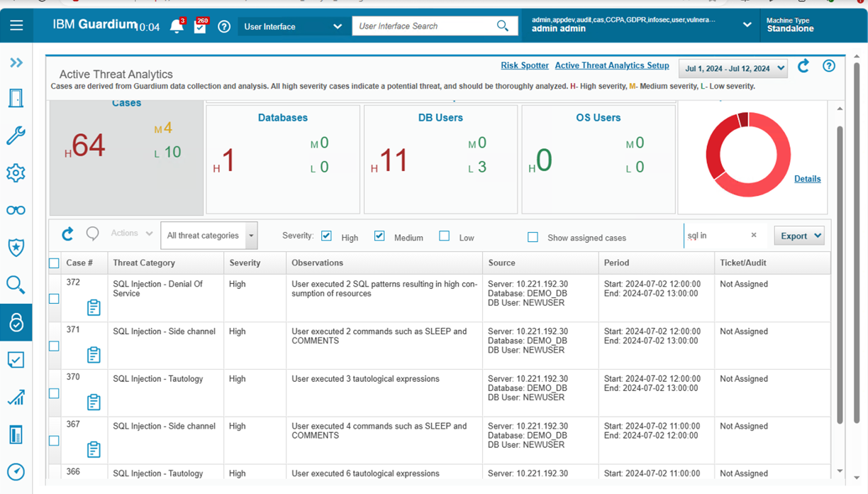Open the Jul 1 - Jul 12 date range selector
868x494 pixels.
(733, 69)
